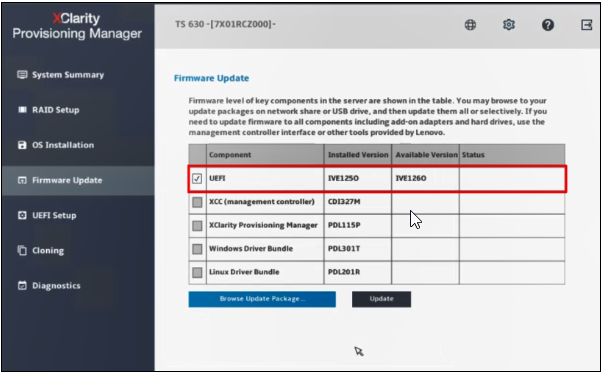Check the Windows Driver Bundle checkbox

pos(197,249)
